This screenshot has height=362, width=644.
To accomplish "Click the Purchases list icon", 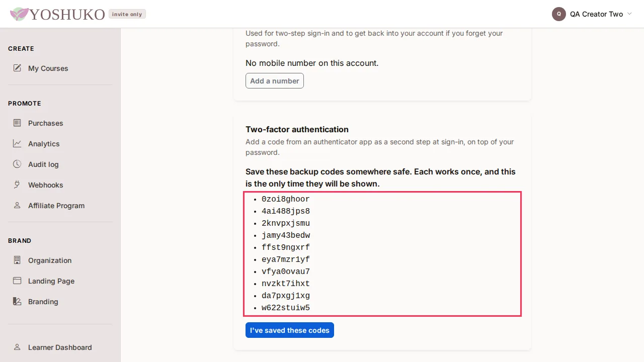I will pyautogui.click(x=17, y=123).
